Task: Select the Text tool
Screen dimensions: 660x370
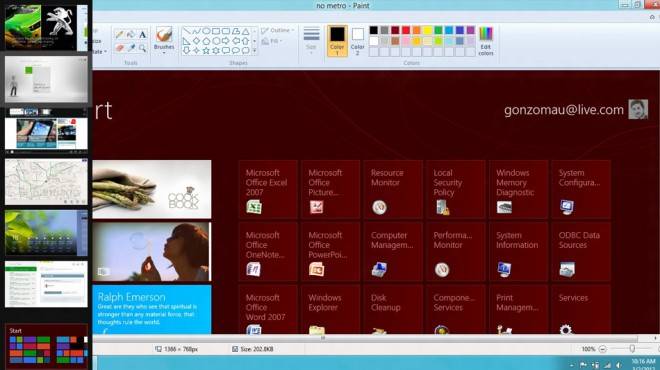Action: tap(142, 35)
